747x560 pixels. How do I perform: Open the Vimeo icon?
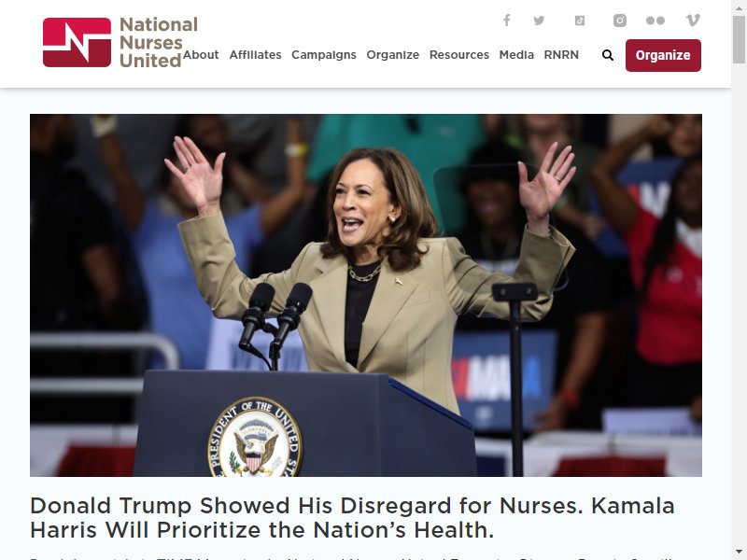pyautogui.click(x=692, y=21)
